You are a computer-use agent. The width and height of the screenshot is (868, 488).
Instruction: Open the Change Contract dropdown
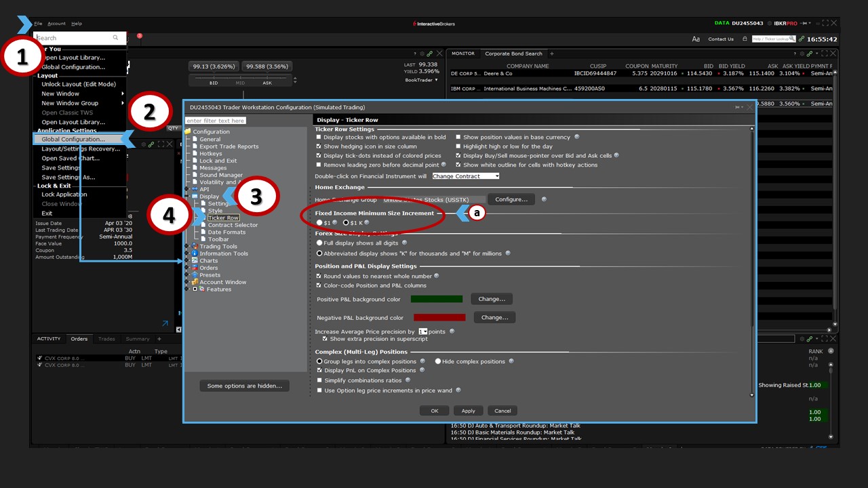(x=465, y=176)
